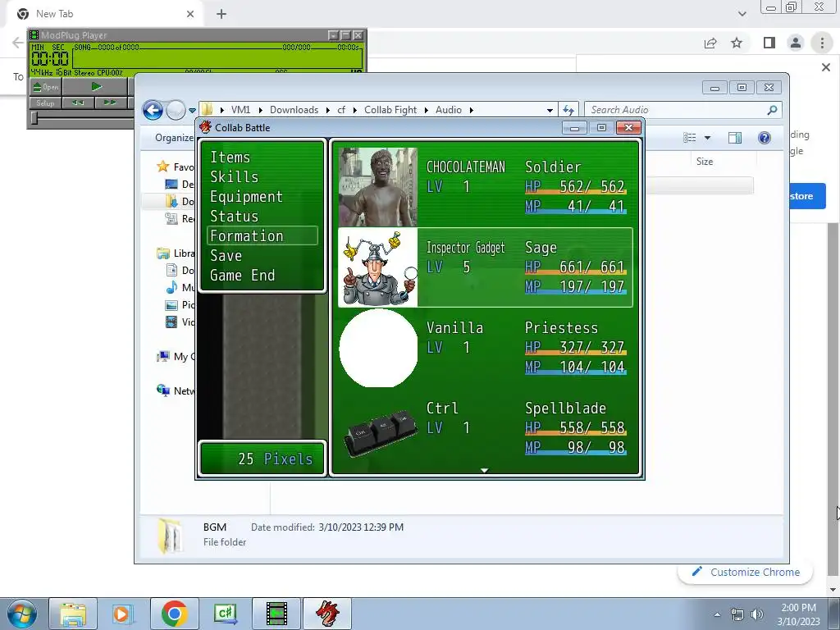The width and height of the screenshot is (840, 630).
Task: Toggle the Chrome side panel
Action: 769,43
